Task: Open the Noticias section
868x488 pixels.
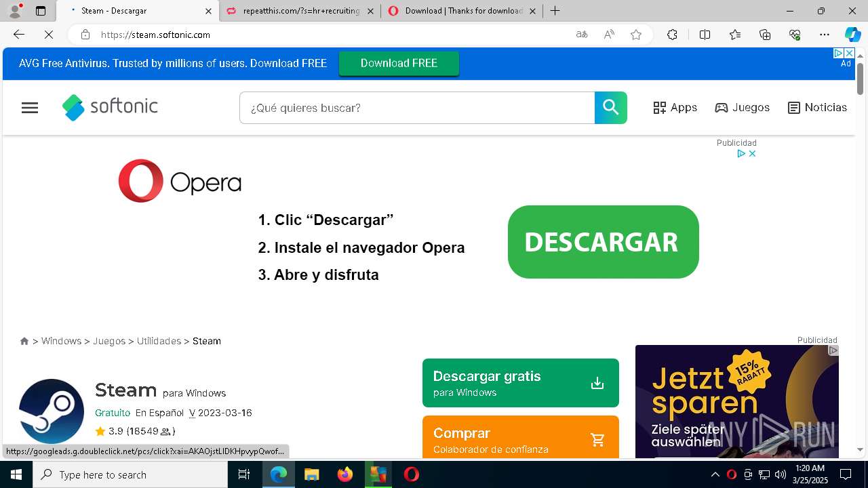Action: tap(817, 108)
